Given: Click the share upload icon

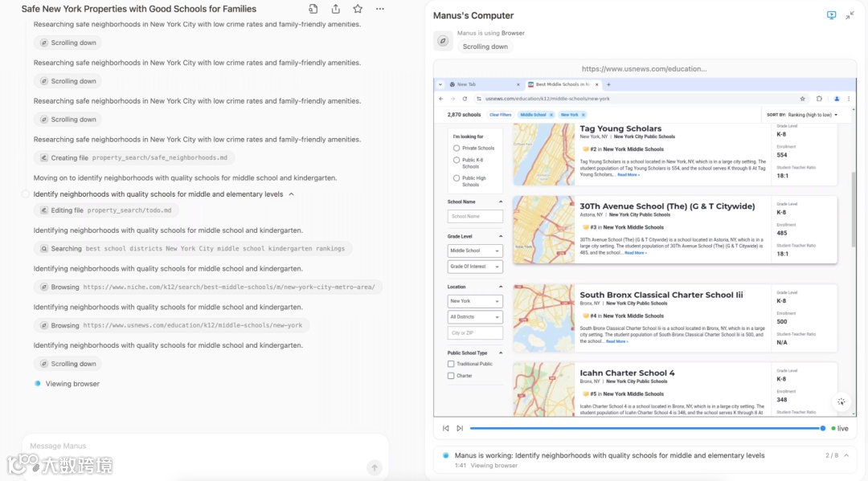Looking at the screenshot, I should click(x=335, y=9).
